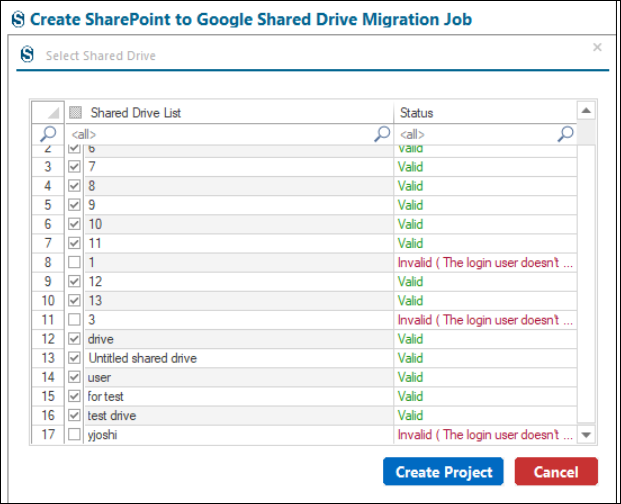
Task: Uncheck the checkbox for drive 13
Action: coord(74,300)
